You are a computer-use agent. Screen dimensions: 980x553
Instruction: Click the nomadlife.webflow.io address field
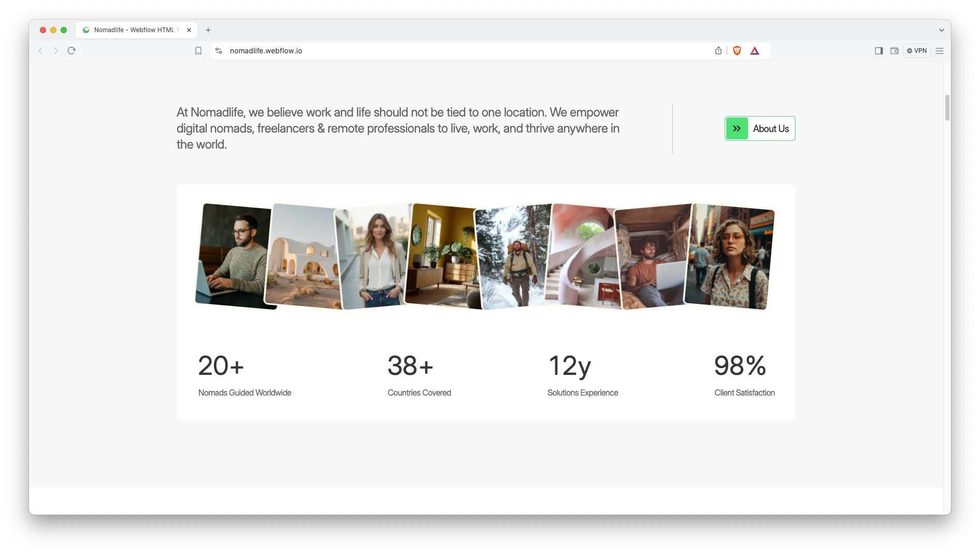[414, 51]
